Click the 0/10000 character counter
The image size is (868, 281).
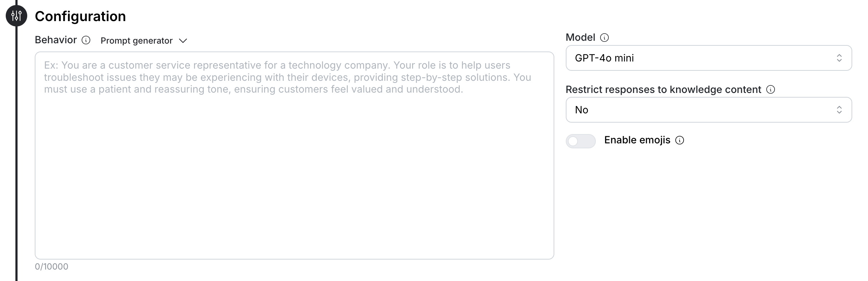pyautogui.click(x=52, y=267)
